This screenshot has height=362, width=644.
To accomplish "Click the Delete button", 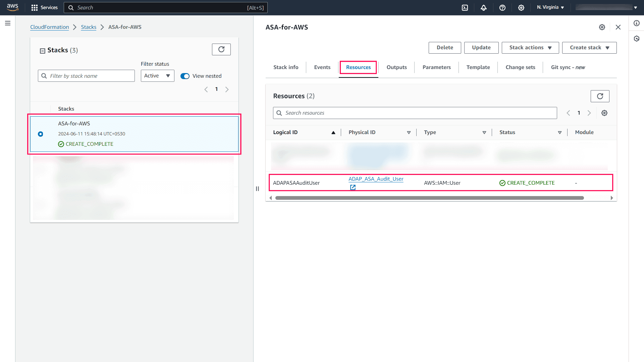I will [x=444, y=48].
